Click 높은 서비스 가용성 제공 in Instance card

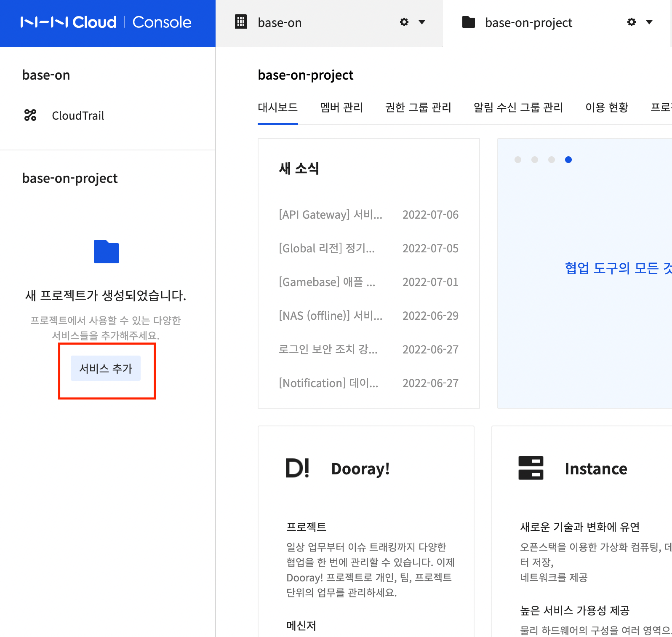575,610
